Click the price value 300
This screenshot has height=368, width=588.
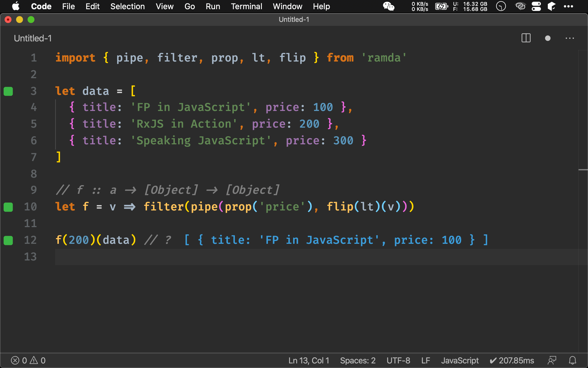pyautogui.click(x=343, y=141)
